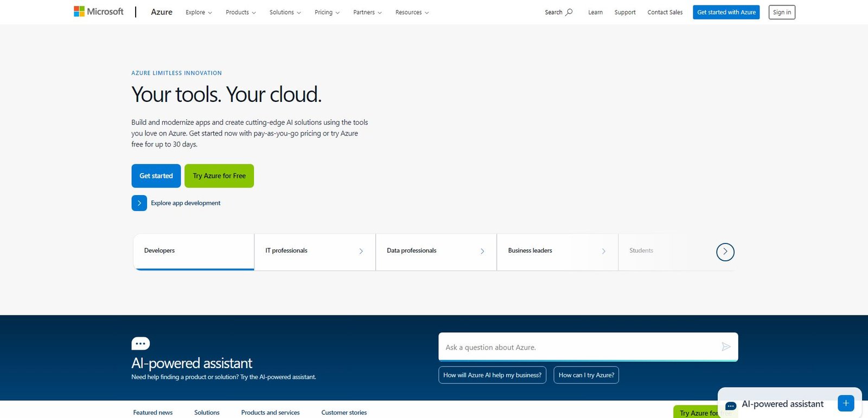Viewport: 868px width, 418px height.
Task: Click AI-powered assistant floating widget label
Action: 782,404
